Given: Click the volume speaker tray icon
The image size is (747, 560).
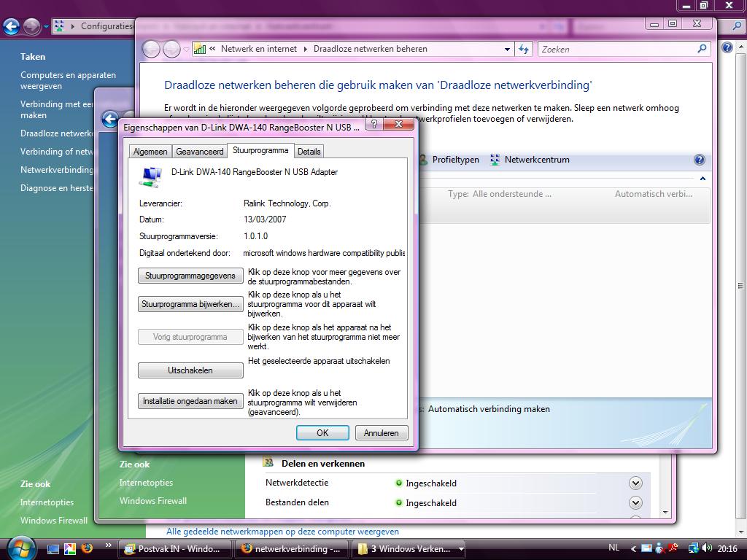Looking at the screenshot, I should 707,548.
